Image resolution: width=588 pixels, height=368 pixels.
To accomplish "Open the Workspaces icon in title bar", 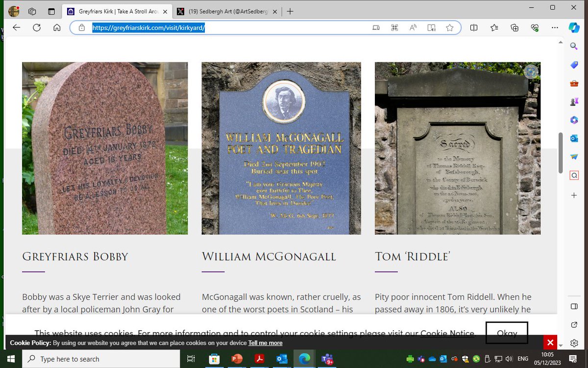I will [32, 11].
